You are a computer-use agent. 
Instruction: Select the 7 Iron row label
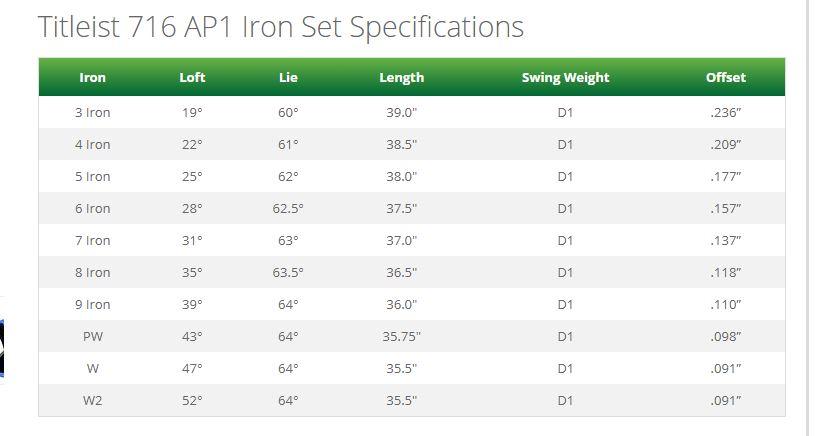92,241
